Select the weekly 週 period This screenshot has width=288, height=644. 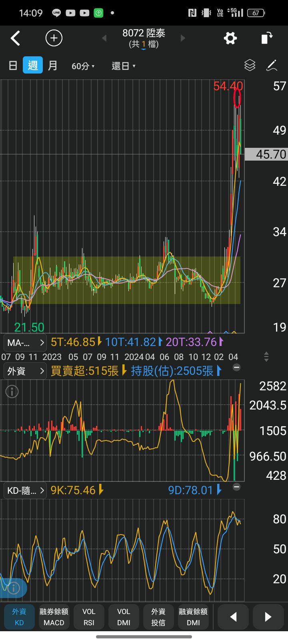33,66
